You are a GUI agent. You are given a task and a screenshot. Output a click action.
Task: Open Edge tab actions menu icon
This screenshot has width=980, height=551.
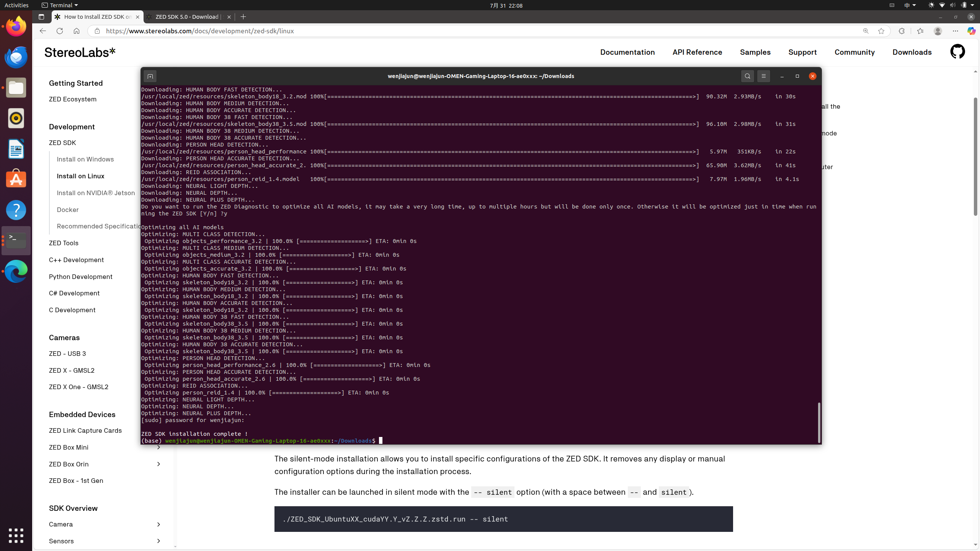coord(41,17)
